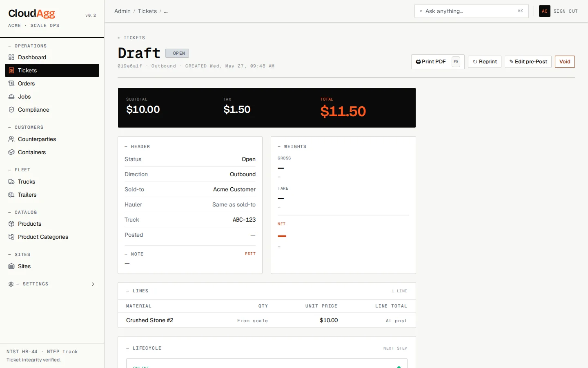This screenshot has width=588, height=368.
Task: Focus the Ask anything search field
Action: click(x=471, y=11)
